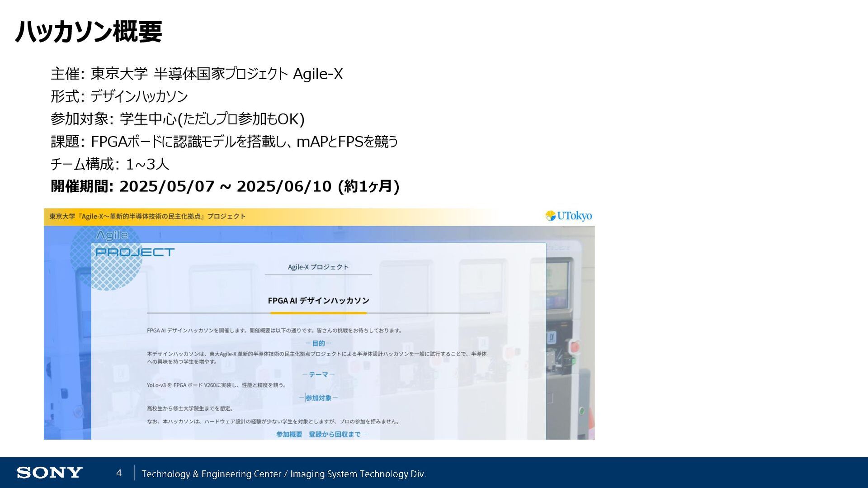Image resolution: width=868 pixels, height=488 pixels.
Task: Select the line 課題: FPGAボードに認識モデルを搭載し
Action: click(224, 142)
